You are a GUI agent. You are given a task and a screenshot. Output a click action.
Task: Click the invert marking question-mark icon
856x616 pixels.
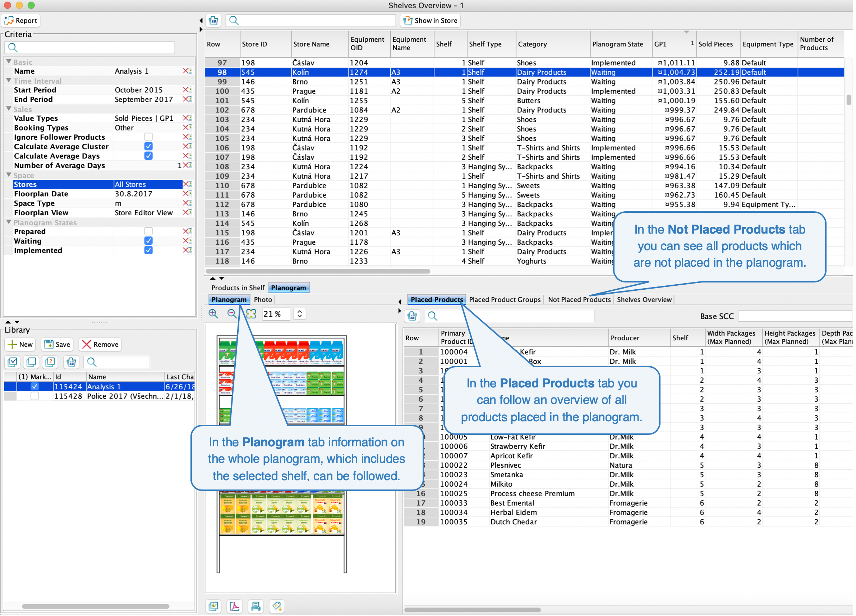coord(50,363)
